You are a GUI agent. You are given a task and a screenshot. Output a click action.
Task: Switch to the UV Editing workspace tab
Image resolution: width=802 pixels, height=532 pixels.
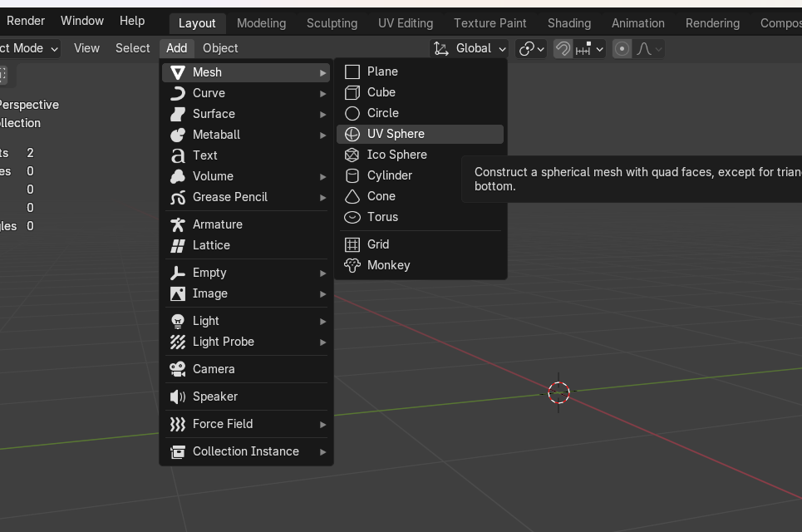pyautogui.click(x=406, y=23)
